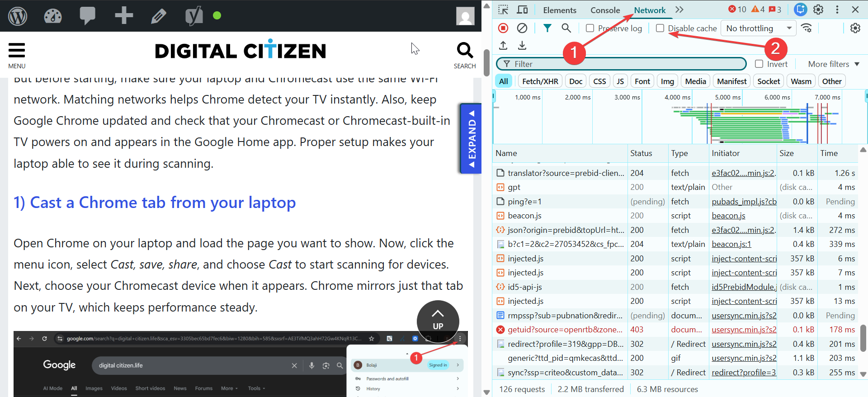Screen dimensions: 868x397
Task: Click the blue EXPAND side tab on the page
Action: coord(471,139)
